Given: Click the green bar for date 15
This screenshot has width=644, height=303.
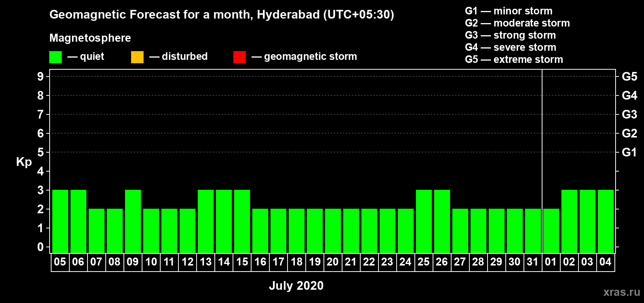Looking at the screenshot, I should pos(242,221).
